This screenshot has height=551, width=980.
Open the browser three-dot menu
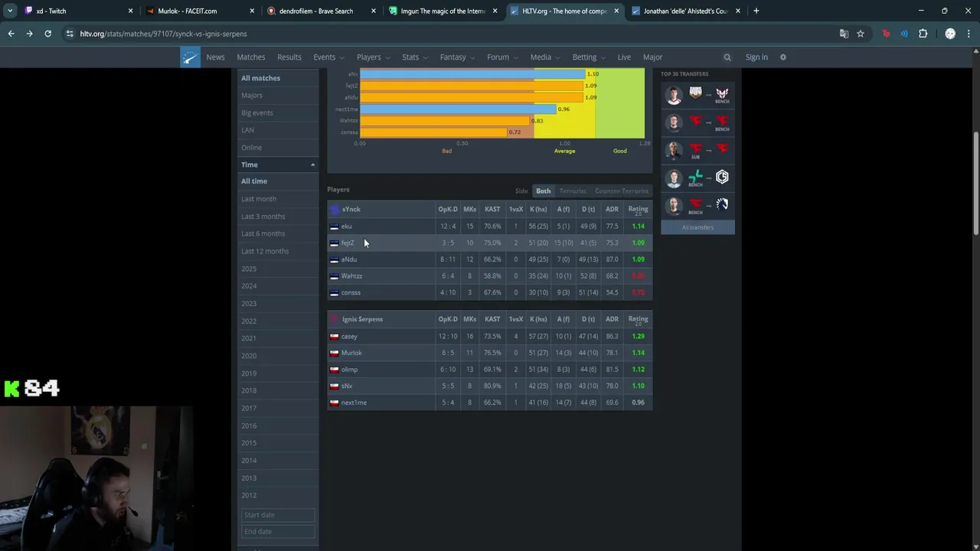coord(969,34)
